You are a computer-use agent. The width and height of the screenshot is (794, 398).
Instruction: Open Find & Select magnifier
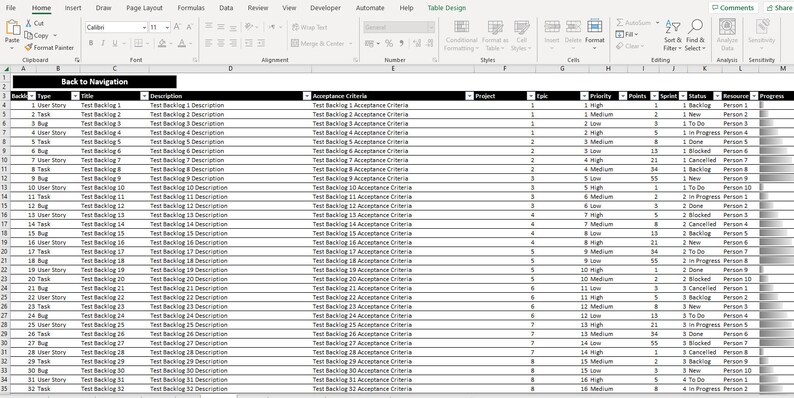pyautogui.click(x=695, y=35)
